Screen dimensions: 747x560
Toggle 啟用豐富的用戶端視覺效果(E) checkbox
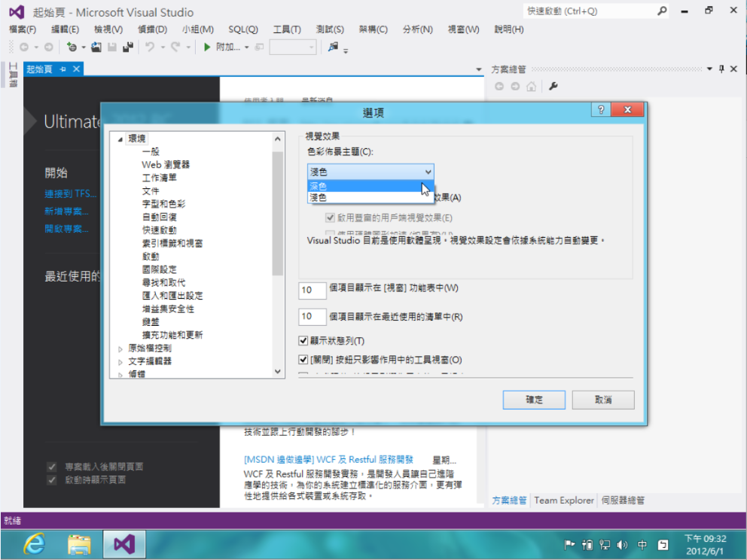pyautogui.click(x=330, y=218)
